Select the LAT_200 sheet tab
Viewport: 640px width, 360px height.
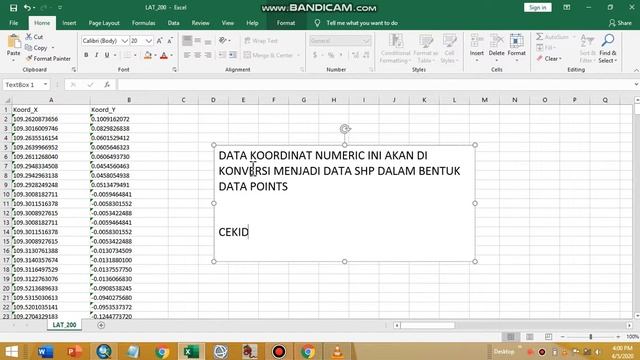(x=64, y=324)
